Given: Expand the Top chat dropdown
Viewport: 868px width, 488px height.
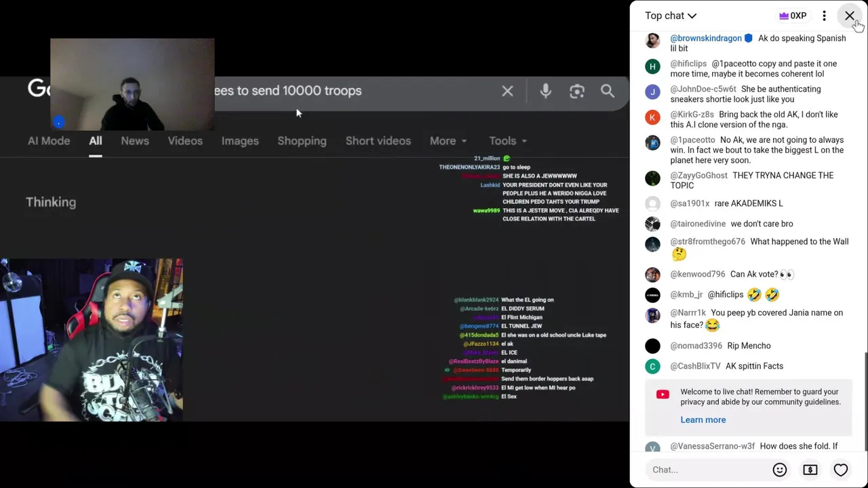Looking at the screenshot, I should point(671,16).
